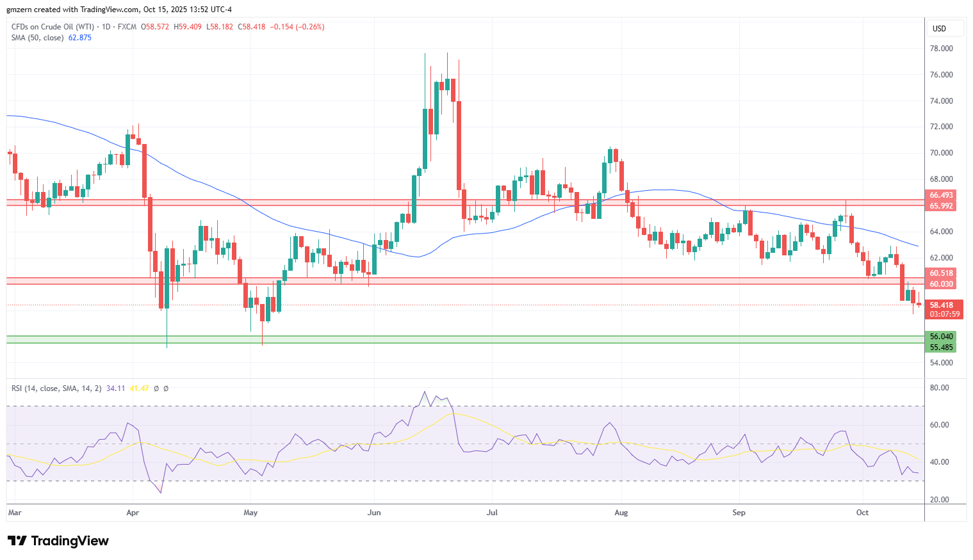Click the "54.000" price scale value
This screenshot has width=973, height=560.
pos(941,363)
